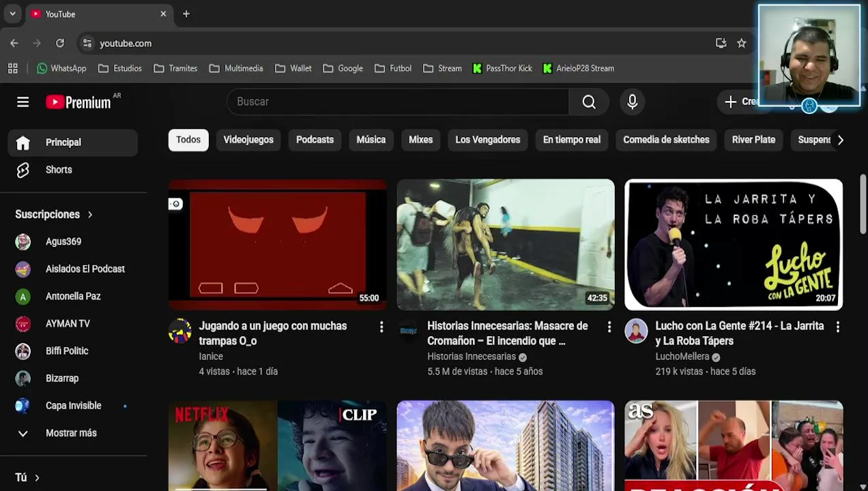Close the YouTube tab
Image resolution: width=868 pixels, height=491 pixels.
(x=163, y=14)
